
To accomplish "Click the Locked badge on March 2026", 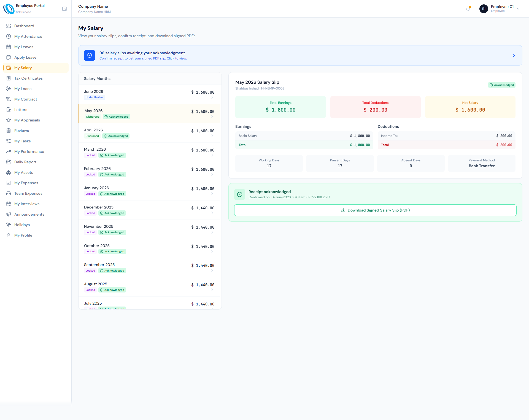I will point(90,155).
